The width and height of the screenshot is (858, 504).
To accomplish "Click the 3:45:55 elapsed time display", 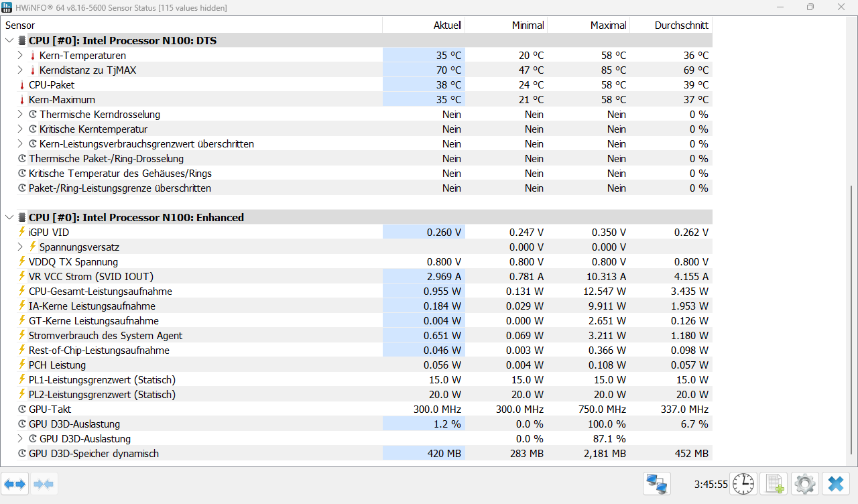I will [x=711, y=484].
